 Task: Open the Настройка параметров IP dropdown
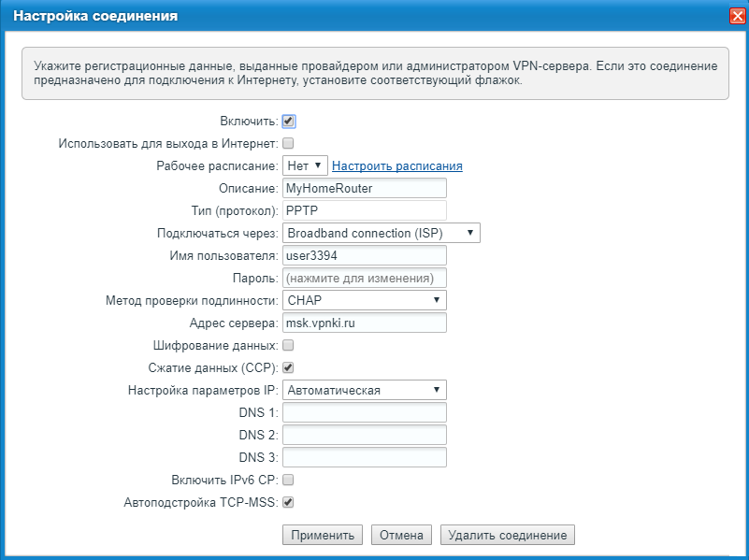coord(364,390)
